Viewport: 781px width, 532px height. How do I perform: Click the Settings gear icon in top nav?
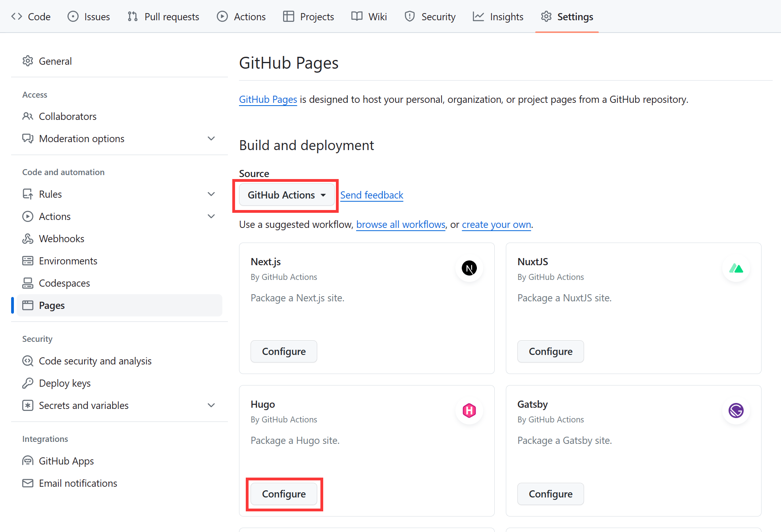point(546,16)
